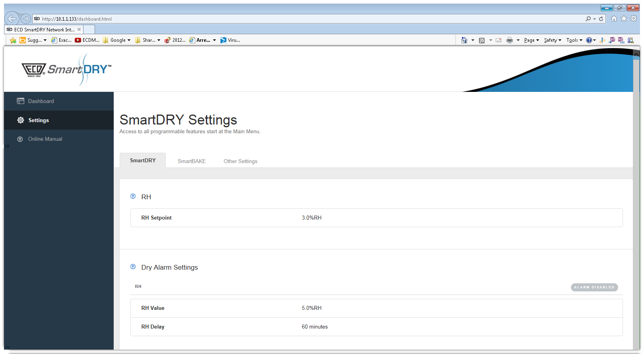Expand the Print options dropdown arrow
Viewport: 644px width, 354px height.
[x=518, y=40]
